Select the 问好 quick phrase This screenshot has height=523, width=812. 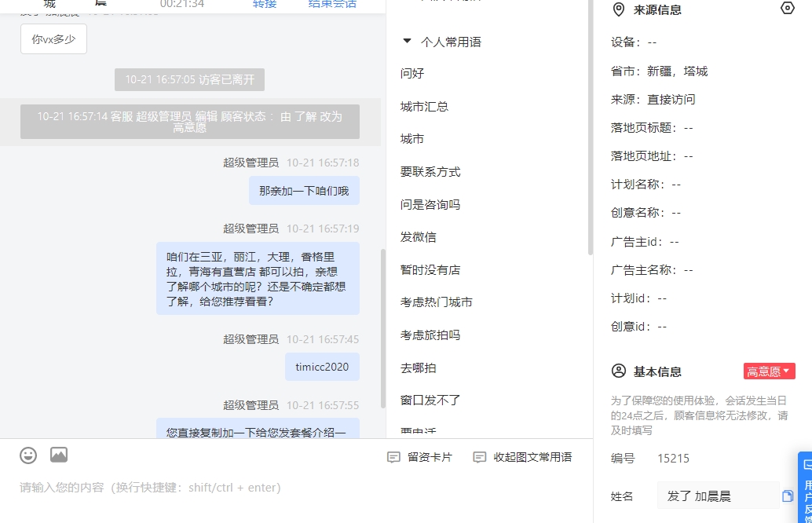[412, 74]
